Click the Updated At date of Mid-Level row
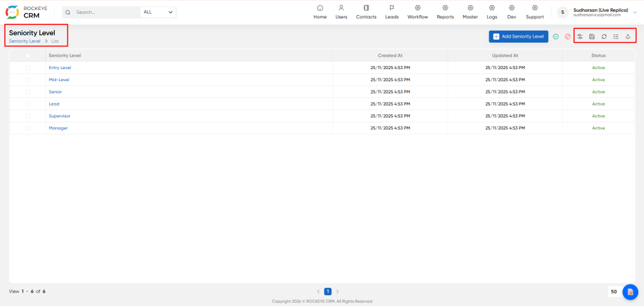Viewport: 644px width, 306px height. click(x=505, y=80)
